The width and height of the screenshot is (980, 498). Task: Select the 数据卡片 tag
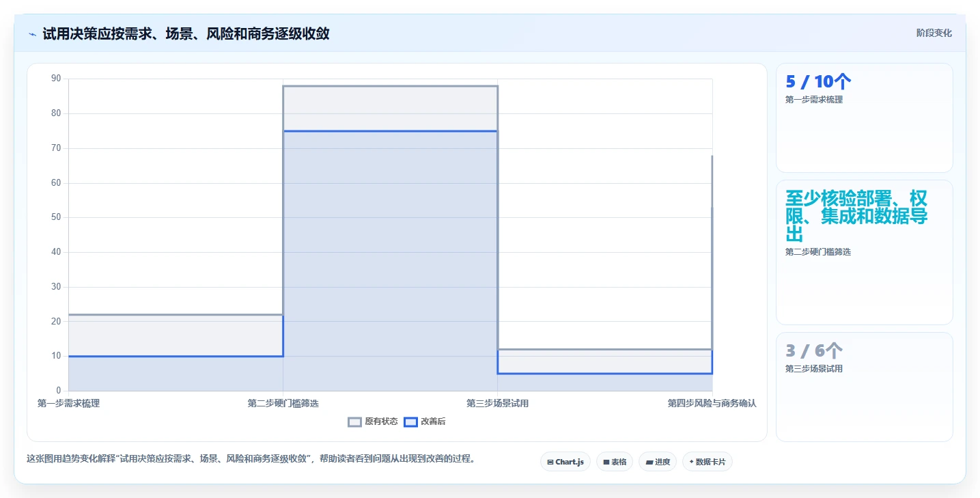point(708,462)
